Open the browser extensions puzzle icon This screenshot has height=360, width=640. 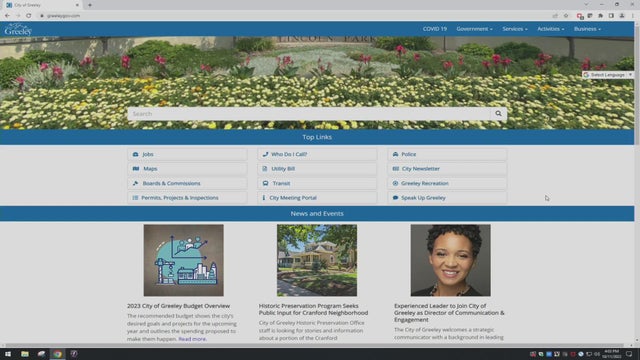pyautogui.click(x=600, y=16)
